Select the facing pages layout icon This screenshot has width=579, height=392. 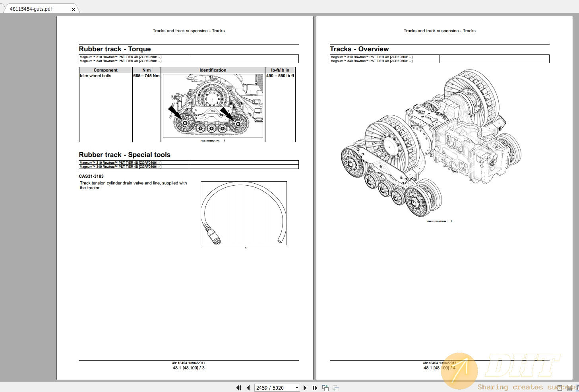[578, 388]
